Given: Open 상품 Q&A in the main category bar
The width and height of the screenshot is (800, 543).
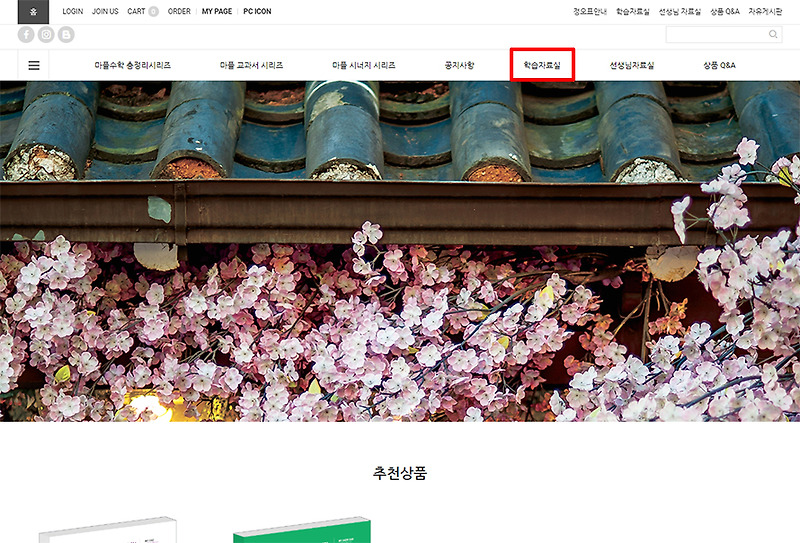Looking at the screenshot, I should point(719,65).
